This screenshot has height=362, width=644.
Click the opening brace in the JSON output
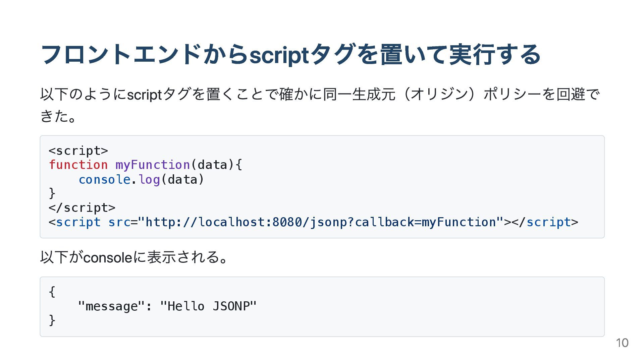52,292
